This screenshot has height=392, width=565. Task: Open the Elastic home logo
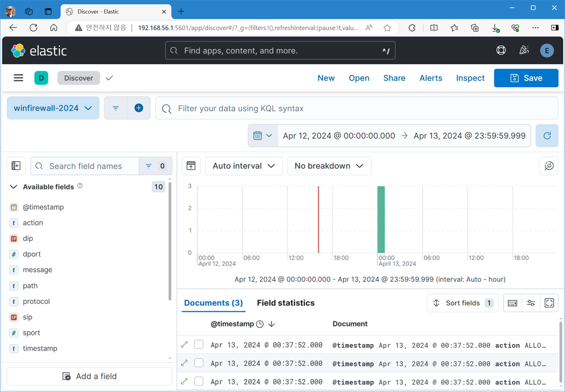coord(39,51)
